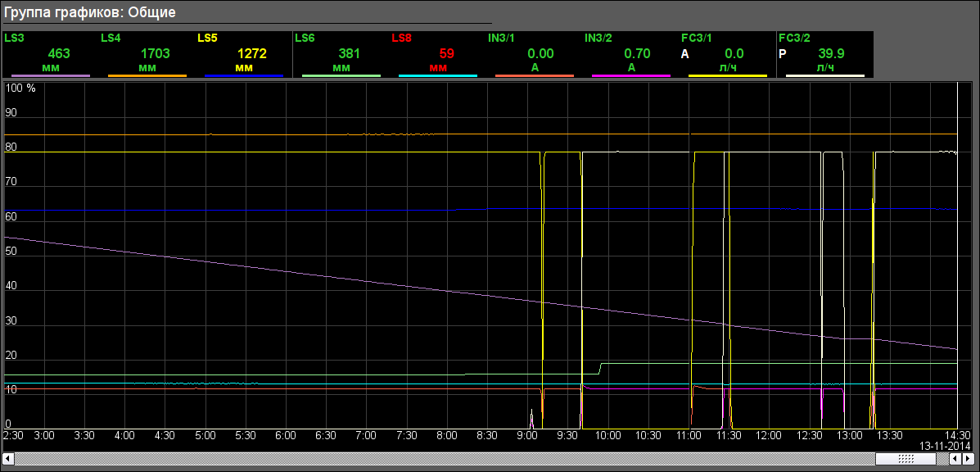Click the magenta IN3/2 color swatch

pos(631,75)
